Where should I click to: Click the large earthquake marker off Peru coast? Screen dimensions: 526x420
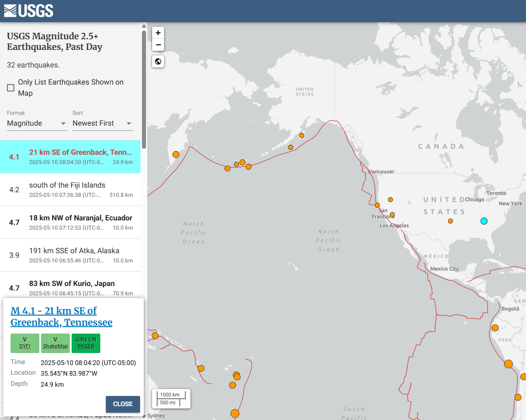508,364
